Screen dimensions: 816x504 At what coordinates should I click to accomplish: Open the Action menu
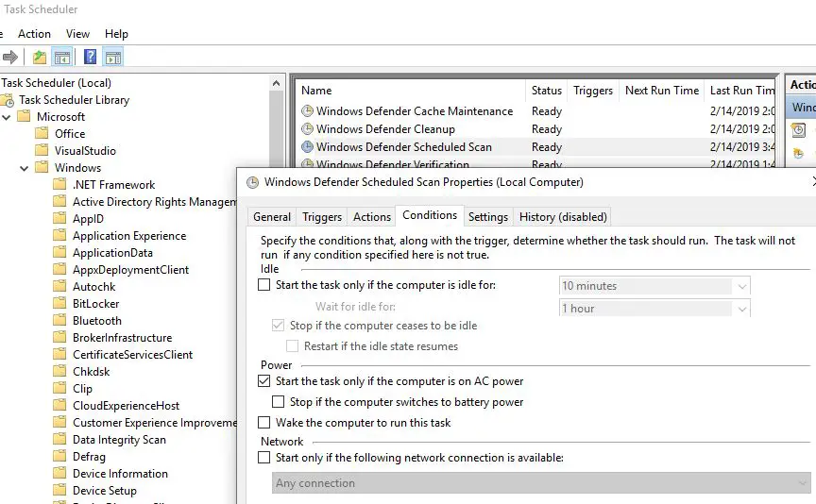coord(34,34)
